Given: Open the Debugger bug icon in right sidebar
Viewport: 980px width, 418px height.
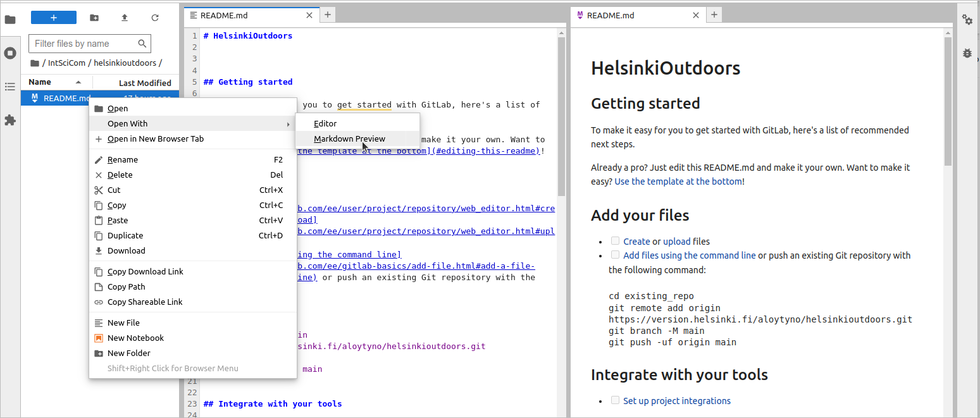Looking at the screenshot, I should pos(968,53).
